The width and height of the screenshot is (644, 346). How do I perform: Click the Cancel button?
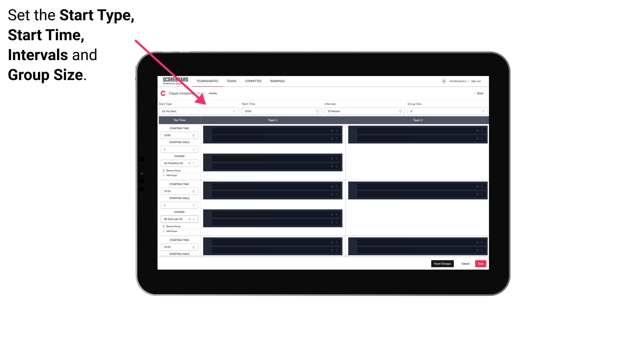pos(465,263)
